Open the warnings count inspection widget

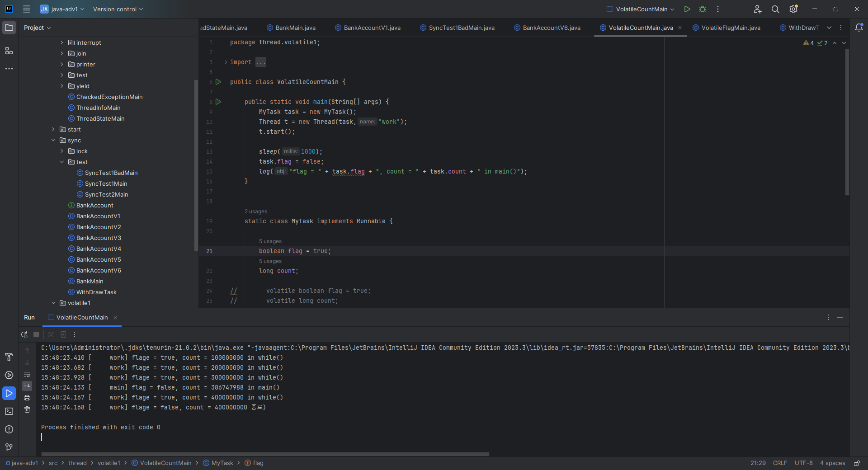pos(809,43)
